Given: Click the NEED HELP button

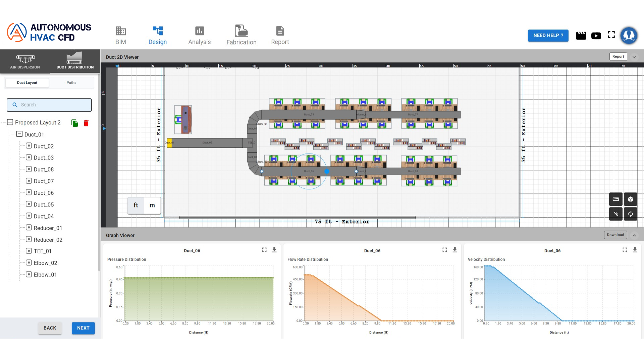Looking at the screenshot, I should coord(548,36).
